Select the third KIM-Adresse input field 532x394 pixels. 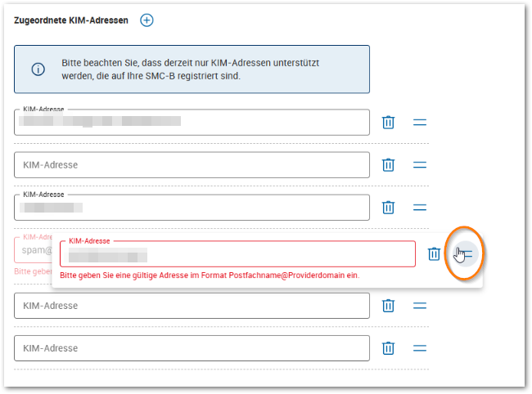pyautogui.click(x=192, y=208)
